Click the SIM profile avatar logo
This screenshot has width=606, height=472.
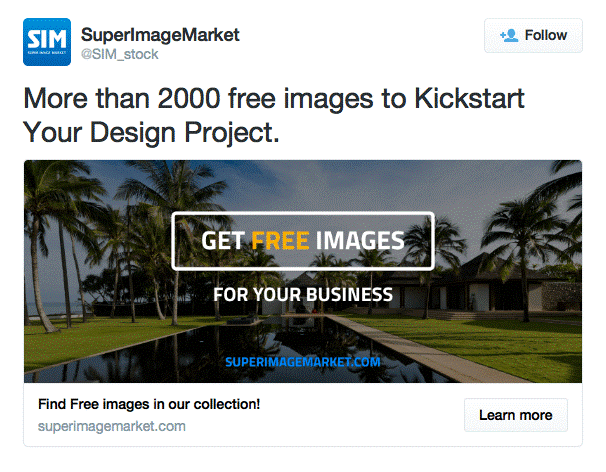click(47, 43)
